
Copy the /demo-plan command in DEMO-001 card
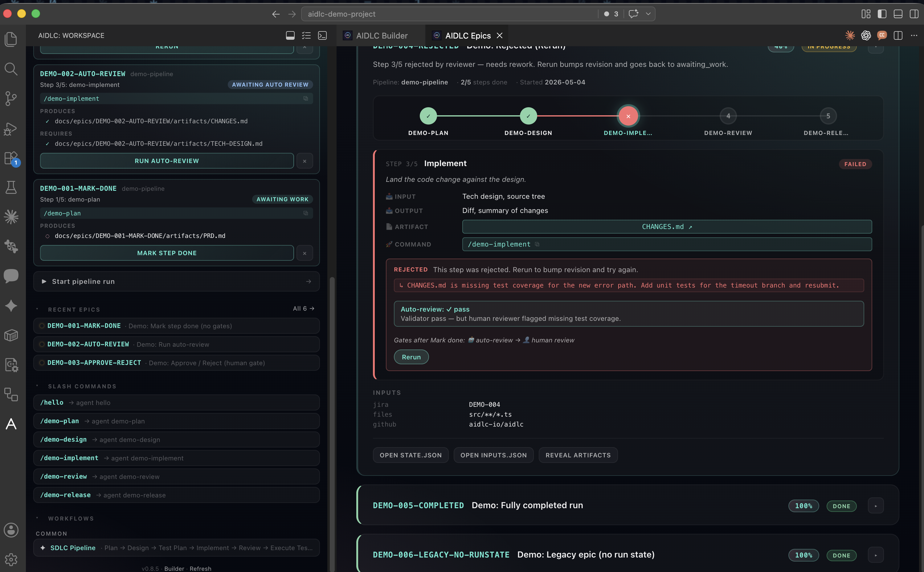tap(306, 213)
